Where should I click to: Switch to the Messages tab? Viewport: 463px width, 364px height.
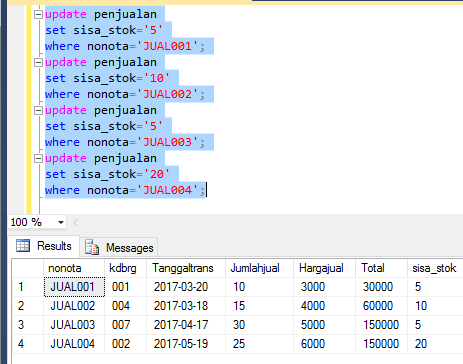pyautogui.click(x=119, y=248)
